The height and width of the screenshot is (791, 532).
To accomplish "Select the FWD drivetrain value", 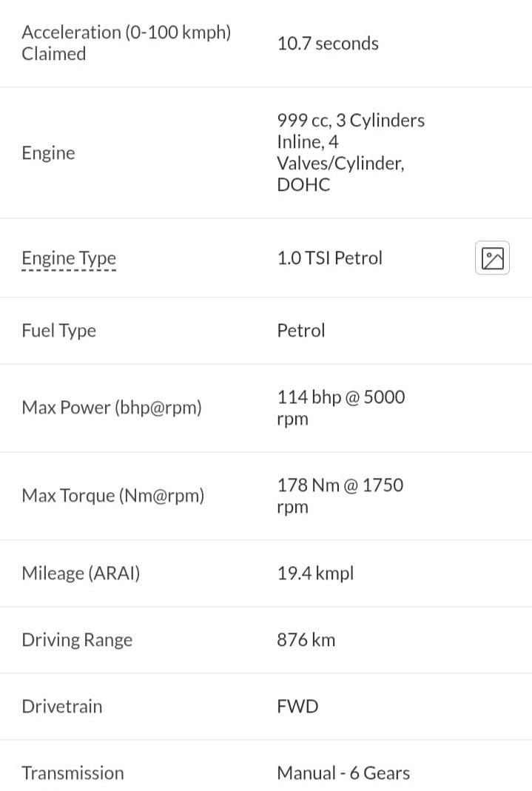I will pos(297,707).
